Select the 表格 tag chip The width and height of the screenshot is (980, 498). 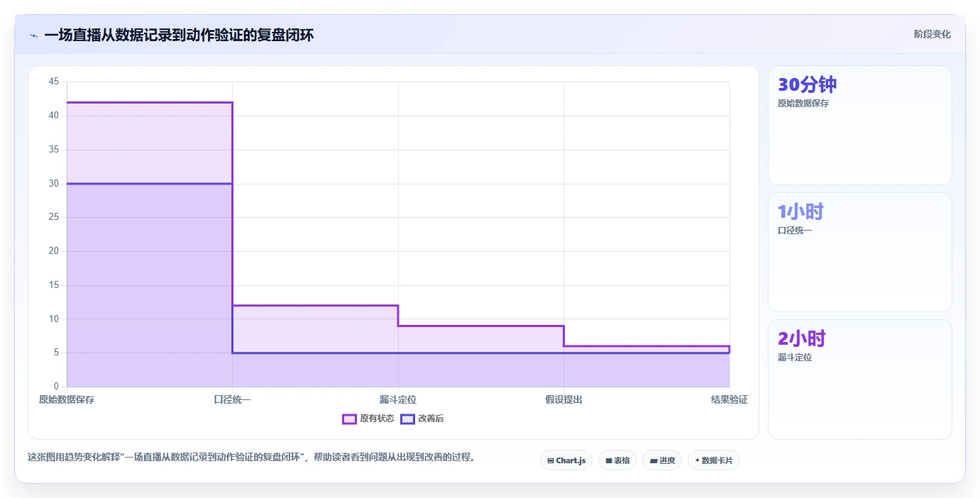tap(617, 460)
